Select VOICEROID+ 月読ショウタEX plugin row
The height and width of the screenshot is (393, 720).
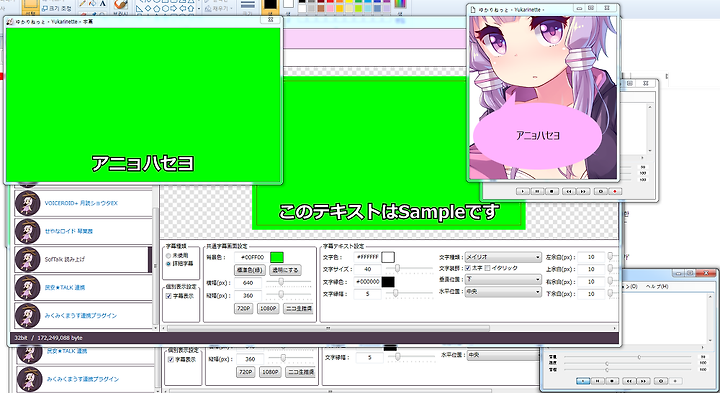pos(83,203)
